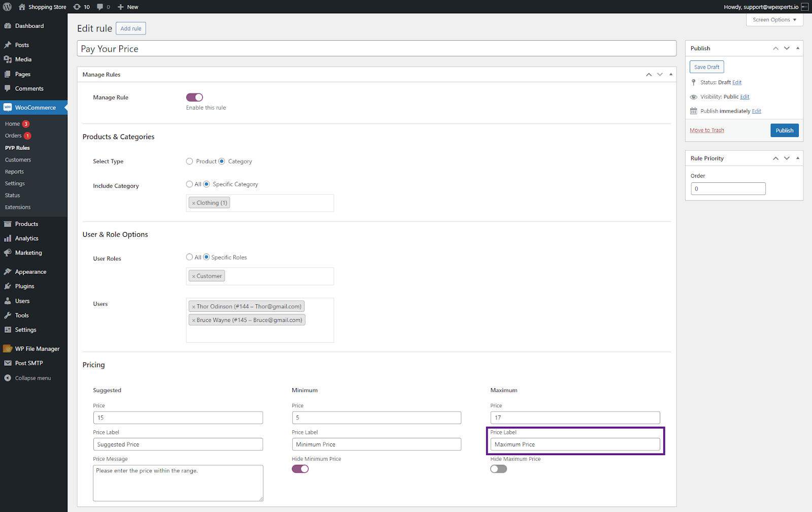
Task: Click the Suggested Price field with 15
Action: 178,418
